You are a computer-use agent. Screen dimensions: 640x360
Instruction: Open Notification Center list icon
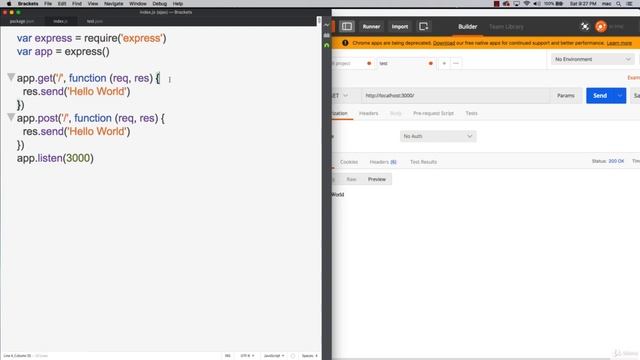(629, 4)
